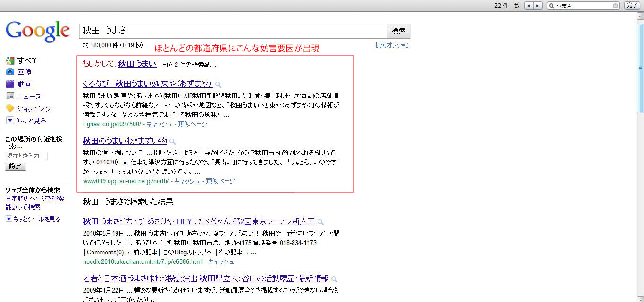
Task: Click the vertical page scrollbar thumb
Action: [x=640, y=67]
